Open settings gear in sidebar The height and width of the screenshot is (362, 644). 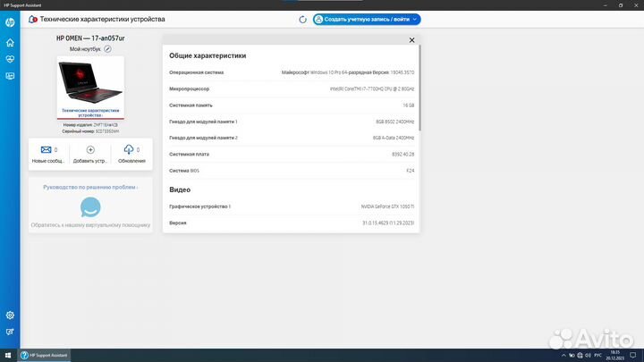pyautogui.click(x=10, y=315)
